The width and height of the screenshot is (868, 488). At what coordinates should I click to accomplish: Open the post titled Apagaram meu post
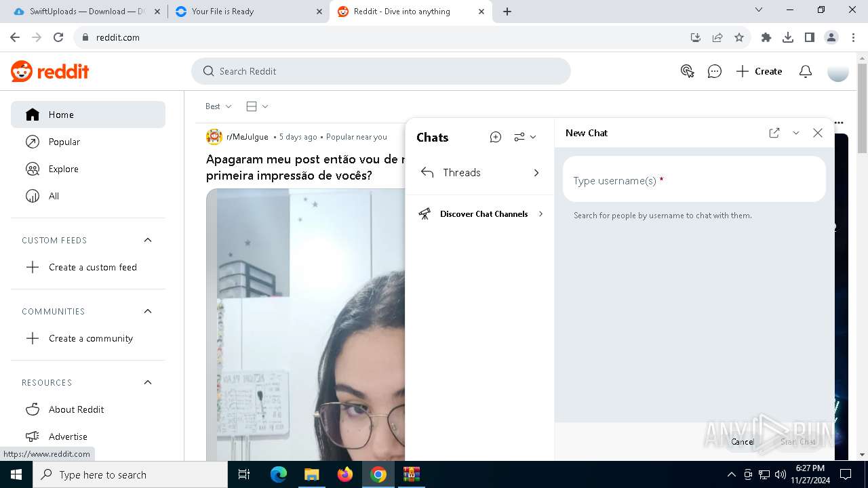(x=305, y=167)
